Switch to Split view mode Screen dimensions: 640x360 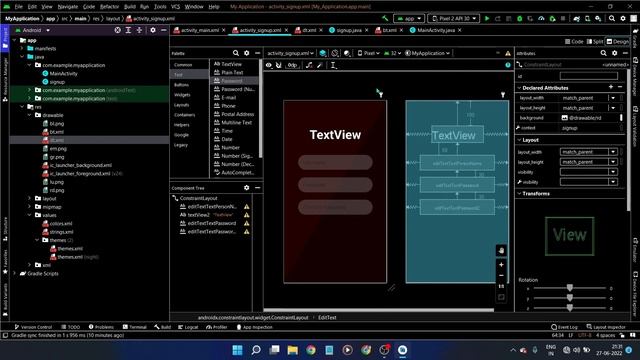(595, 42)
